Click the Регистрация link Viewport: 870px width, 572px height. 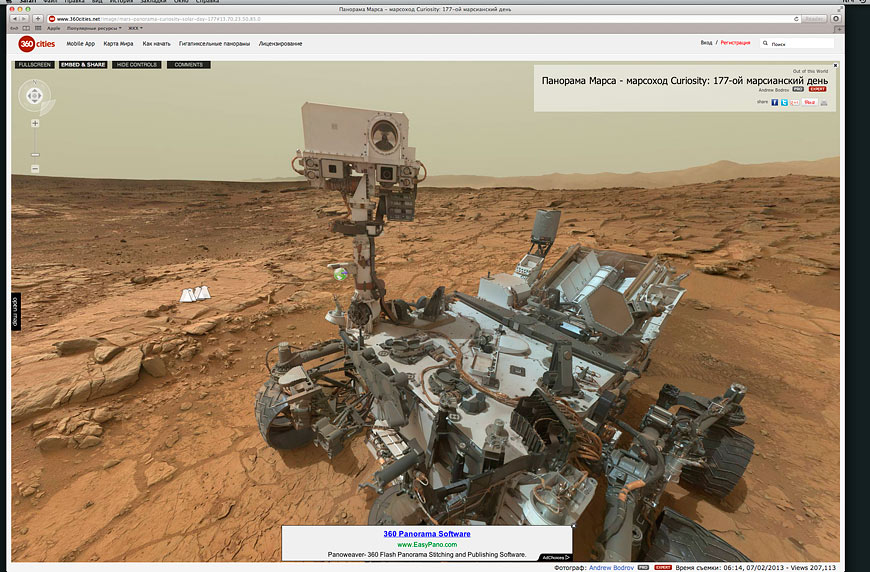pos(735,43)
